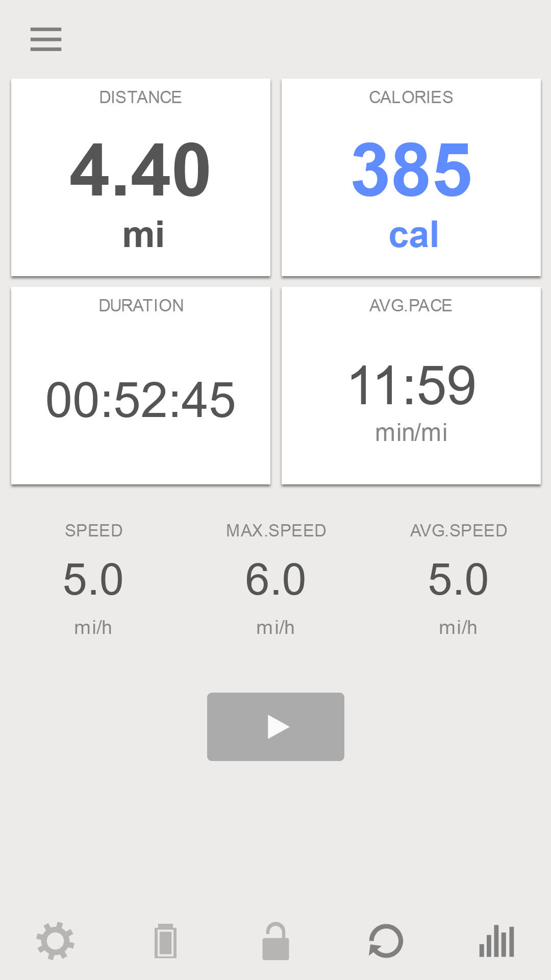Image resolution: width=551 pixels, height=980 pixels.
Task: Click the CALORIES label heading
Action: click(x=411, y=97)
